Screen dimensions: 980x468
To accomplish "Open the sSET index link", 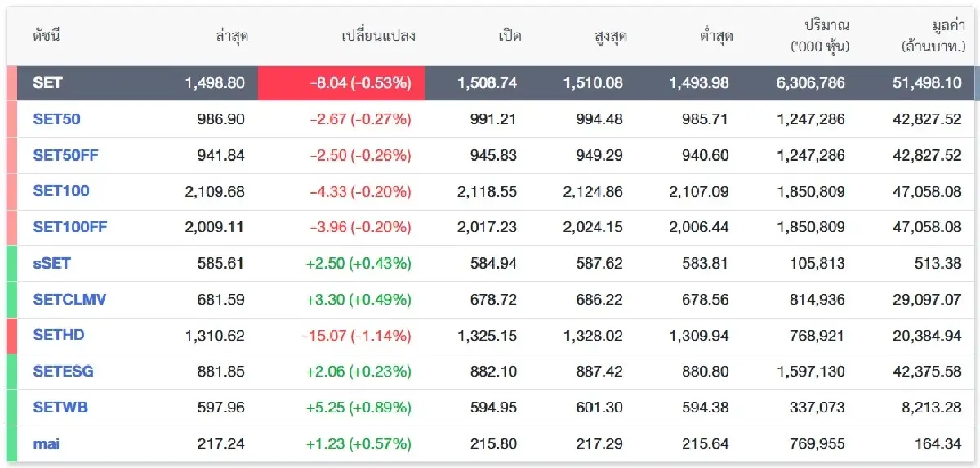I will (50, 263).
